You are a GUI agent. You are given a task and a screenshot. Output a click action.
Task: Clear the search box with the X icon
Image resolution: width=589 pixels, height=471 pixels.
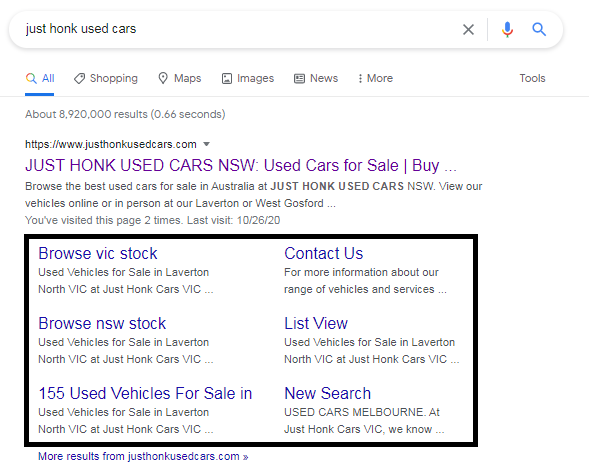(468, 29)
